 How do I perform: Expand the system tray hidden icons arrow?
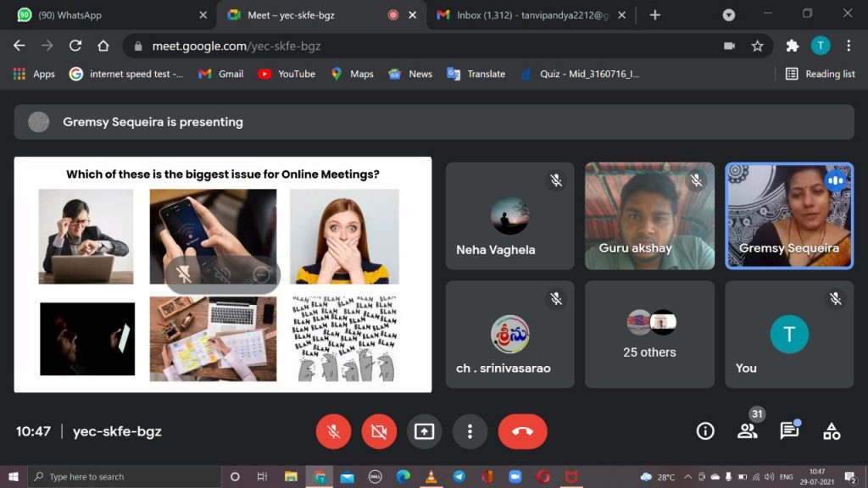tap(687, 477)
